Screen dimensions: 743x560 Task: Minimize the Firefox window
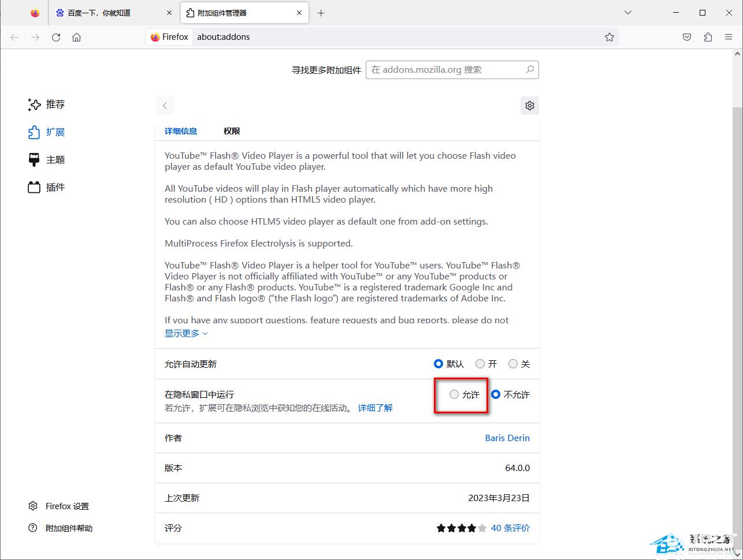click(676, 13)
